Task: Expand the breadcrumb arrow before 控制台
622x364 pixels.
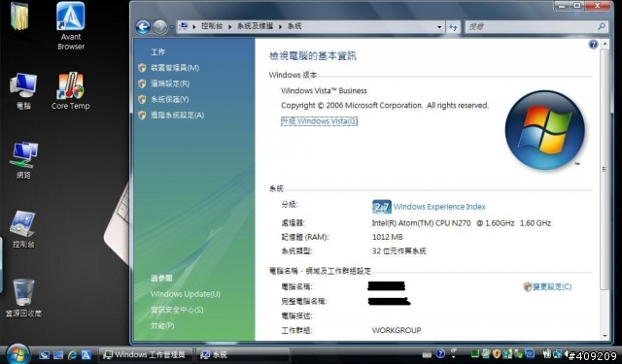Action: (194, 26)
